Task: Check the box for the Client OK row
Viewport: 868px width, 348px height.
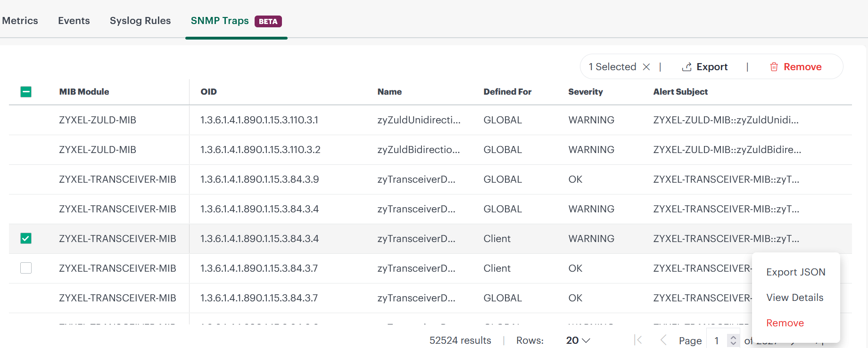Action: [x=26, y=268]
